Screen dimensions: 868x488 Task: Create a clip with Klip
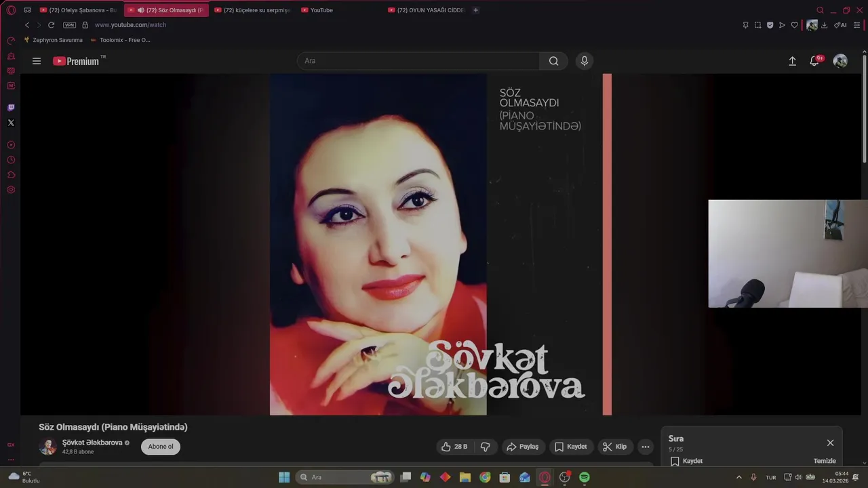[615, 447]
